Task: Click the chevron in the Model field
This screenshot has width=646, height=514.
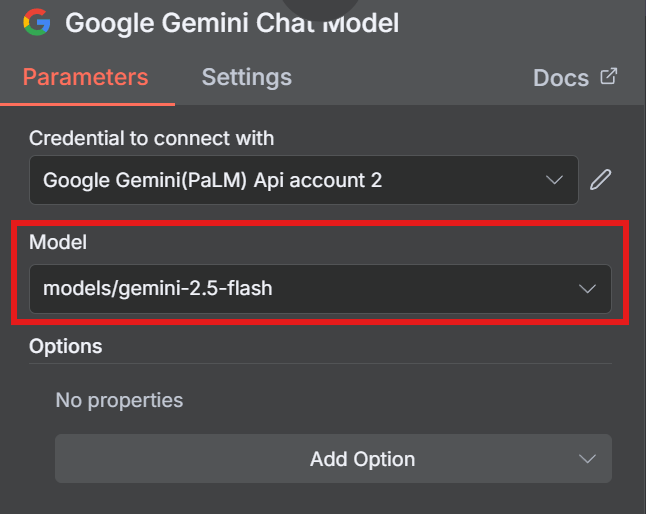Action: point(588,289)
